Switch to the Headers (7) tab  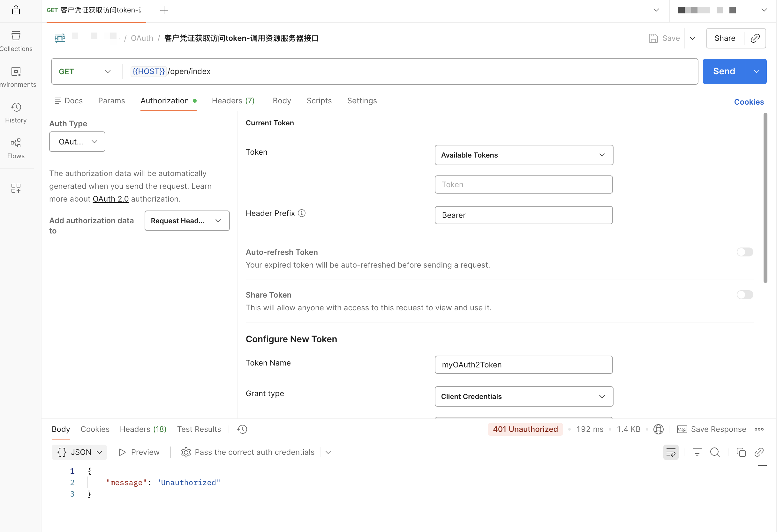click(x=233, y=101)
